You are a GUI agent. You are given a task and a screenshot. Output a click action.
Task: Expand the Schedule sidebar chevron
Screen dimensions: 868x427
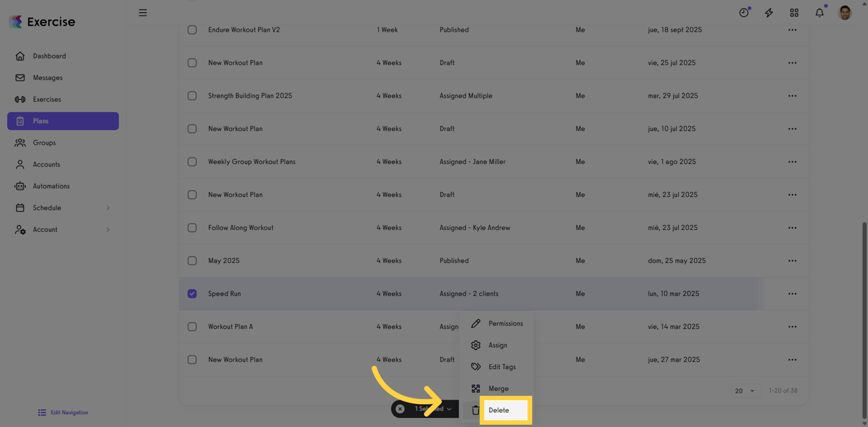coord(108,208)
